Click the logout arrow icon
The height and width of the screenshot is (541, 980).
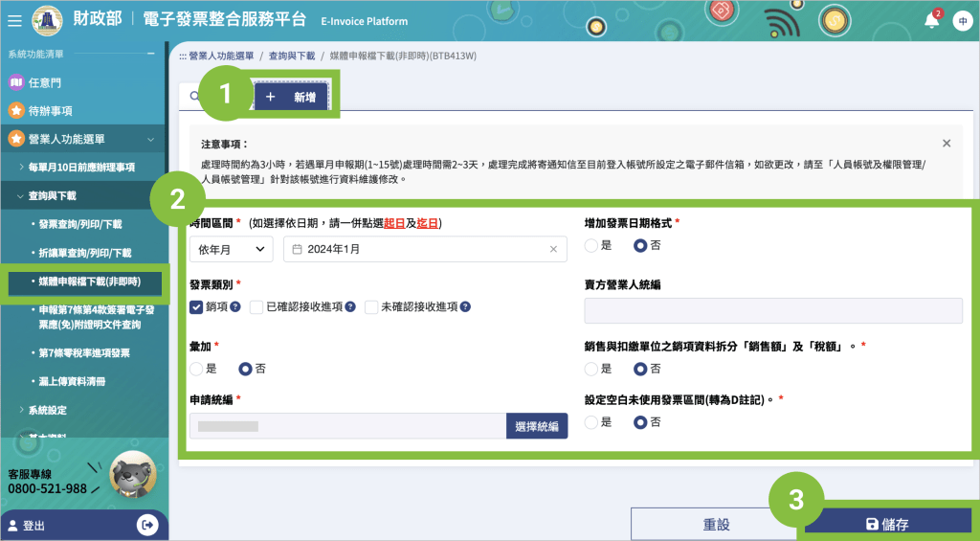[x=148, y=525]
